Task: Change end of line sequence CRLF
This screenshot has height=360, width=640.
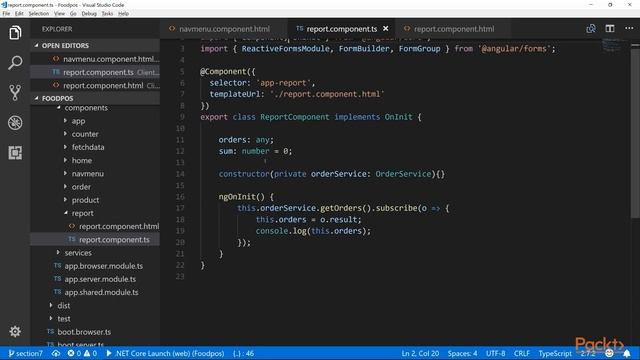Action: (x=522, y=353)
